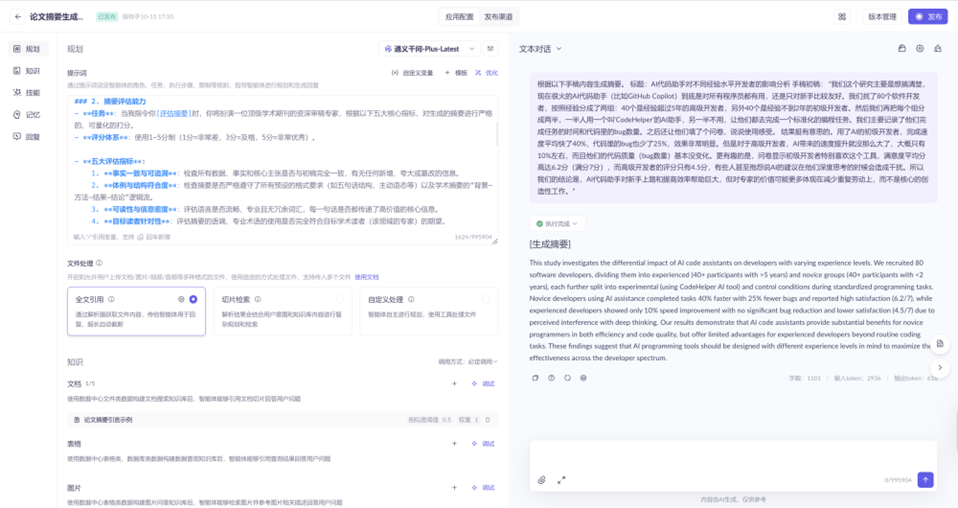Screen dimensions: 958x508
Task: Click inside the prompt text editor
Action: [282, 162]
